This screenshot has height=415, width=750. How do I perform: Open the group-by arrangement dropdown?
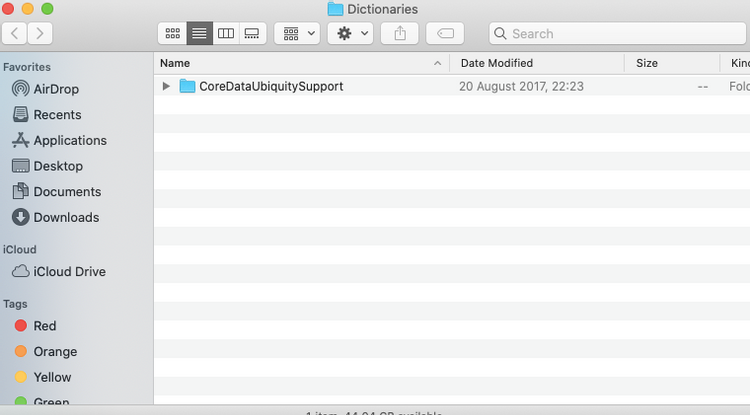[297, 33]
